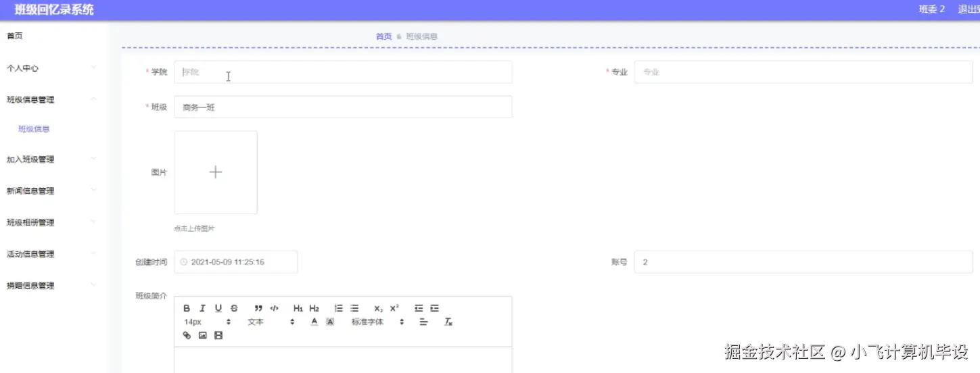Clear text formatting in the editor
The width and height of the screenshot is (980, 373).
coord(448,322)
